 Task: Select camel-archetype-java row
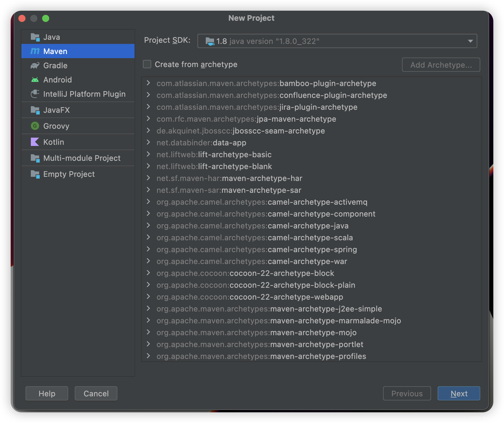click(311, 225)
